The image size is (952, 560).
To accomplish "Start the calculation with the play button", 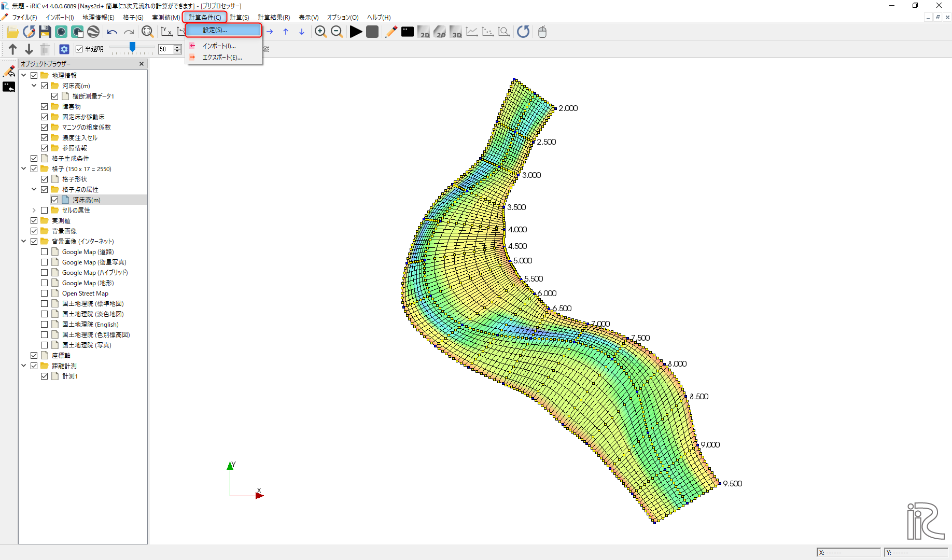I will pos(356,32).
